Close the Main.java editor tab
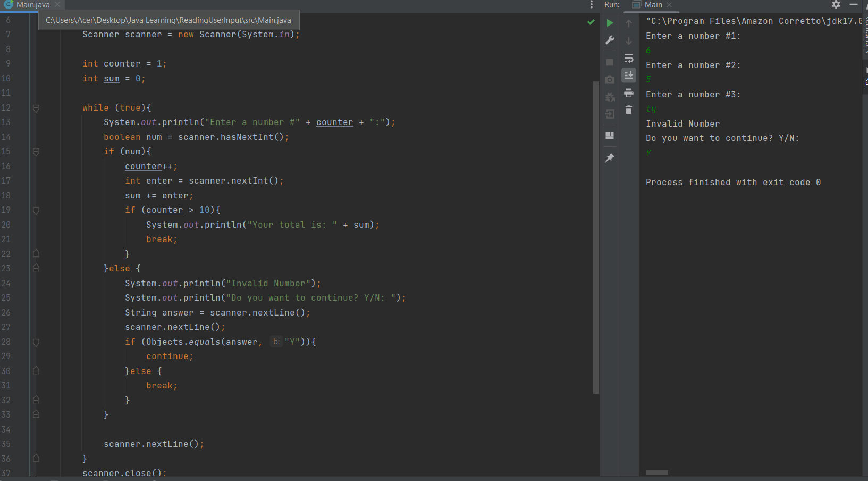Screen dimensions: 868x481 [57, 5]
